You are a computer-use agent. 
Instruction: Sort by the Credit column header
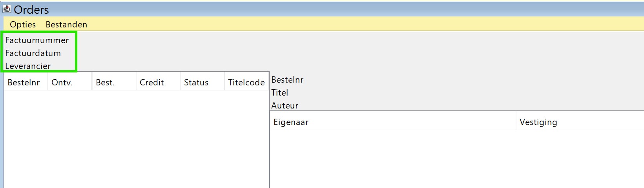coord(151,82)
